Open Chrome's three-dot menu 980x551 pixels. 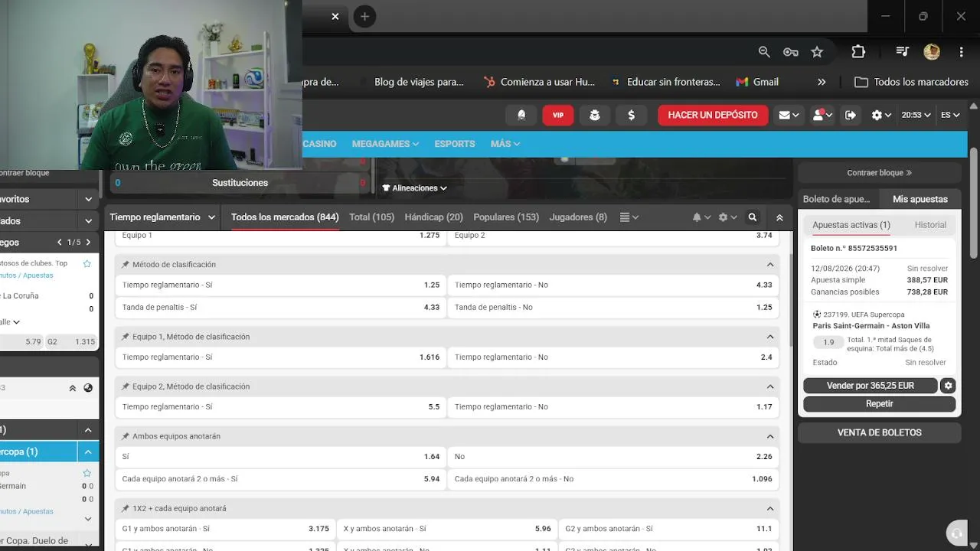(x=961, y=51)
